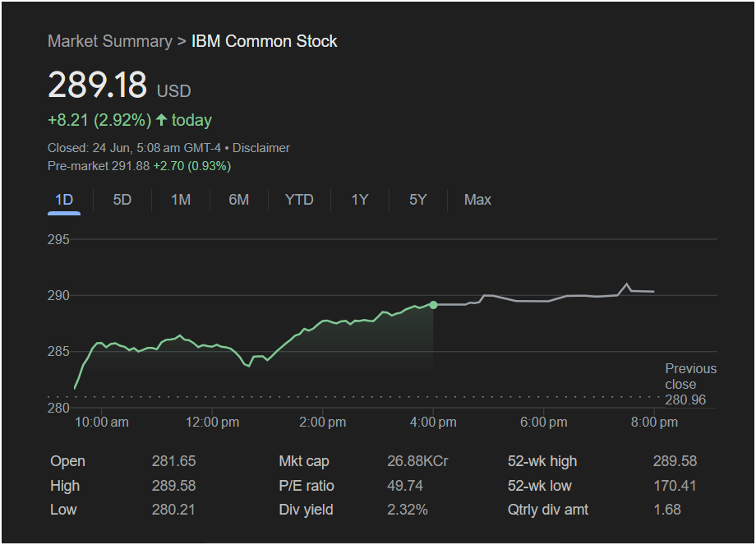The image size is (756, 545).
Task: Click the 6:00 pm axis label
Action: point(543,423)
